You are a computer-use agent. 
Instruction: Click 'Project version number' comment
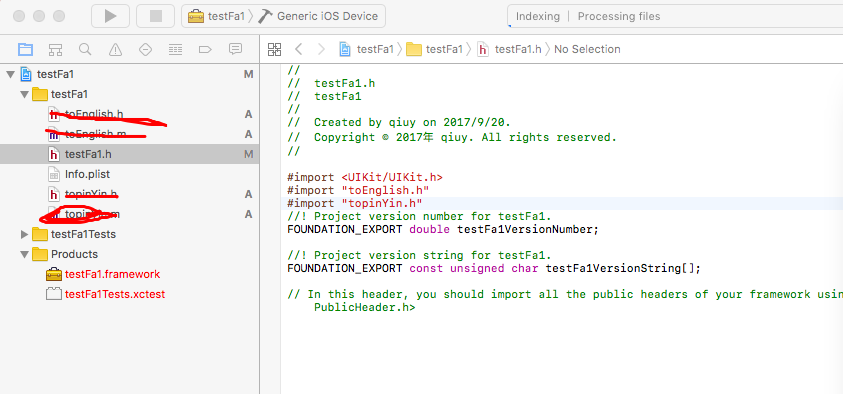[x=419, y=217]
